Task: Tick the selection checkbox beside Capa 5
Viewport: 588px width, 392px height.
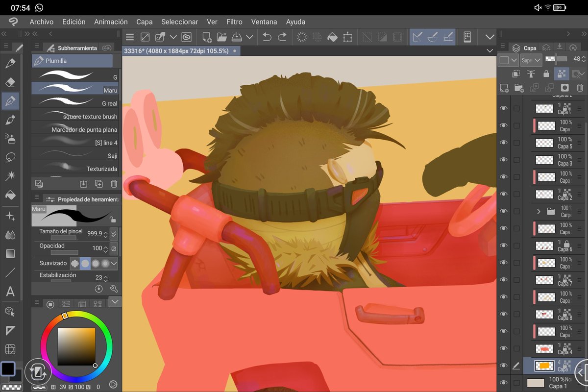Action: coord(516,143)
